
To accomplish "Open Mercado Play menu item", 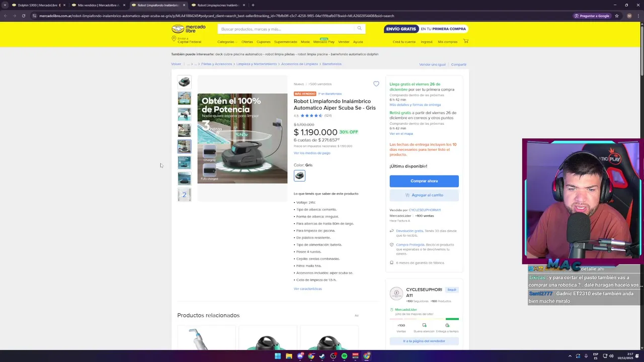I will pos(324,42).
